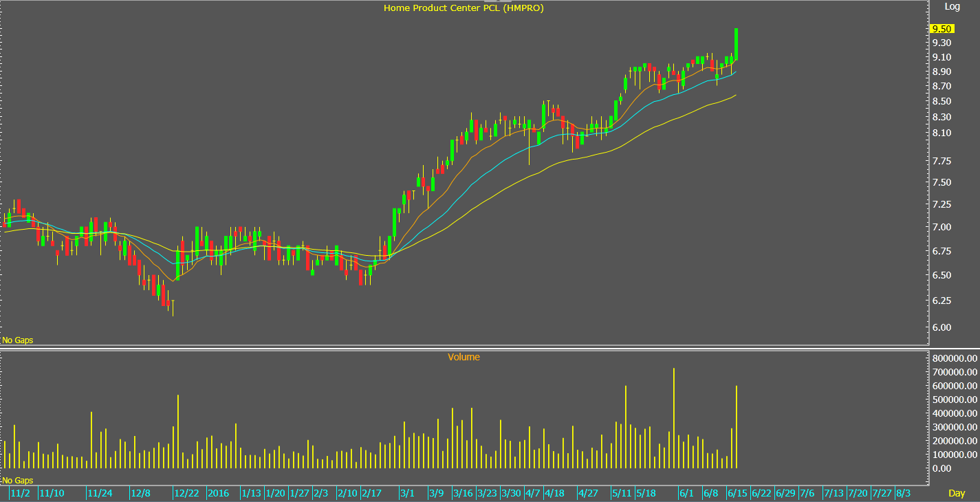
Task: Select the chart title Home Product Center PCL (HMPRO)
Action: coord(464,8)
